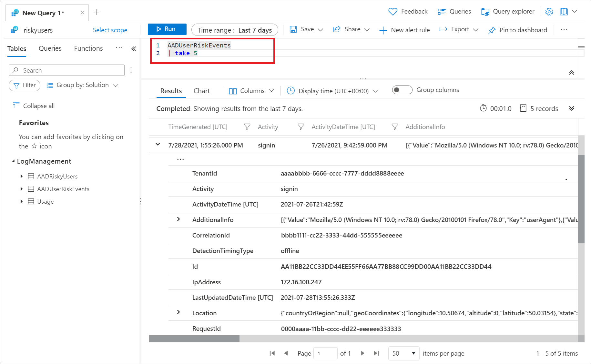
Task: Click the filter icon next to TimeGenerated
Action: tap(247, 127)
